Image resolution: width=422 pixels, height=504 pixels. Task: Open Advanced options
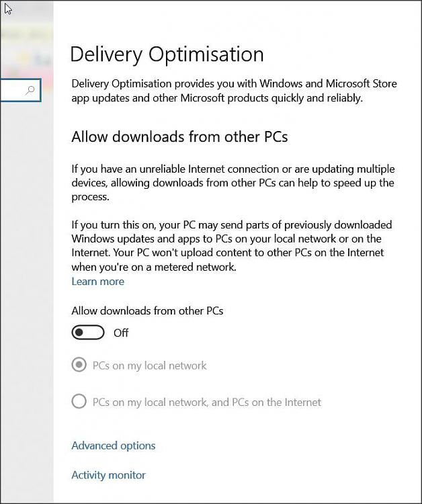tap(113, 446)
